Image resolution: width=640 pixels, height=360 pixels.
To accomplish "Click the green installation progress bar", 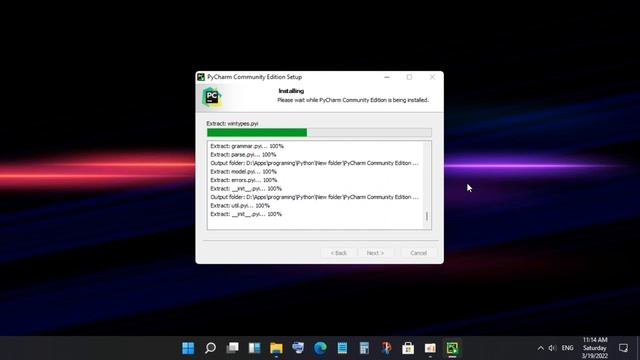I will coord(319,133).
